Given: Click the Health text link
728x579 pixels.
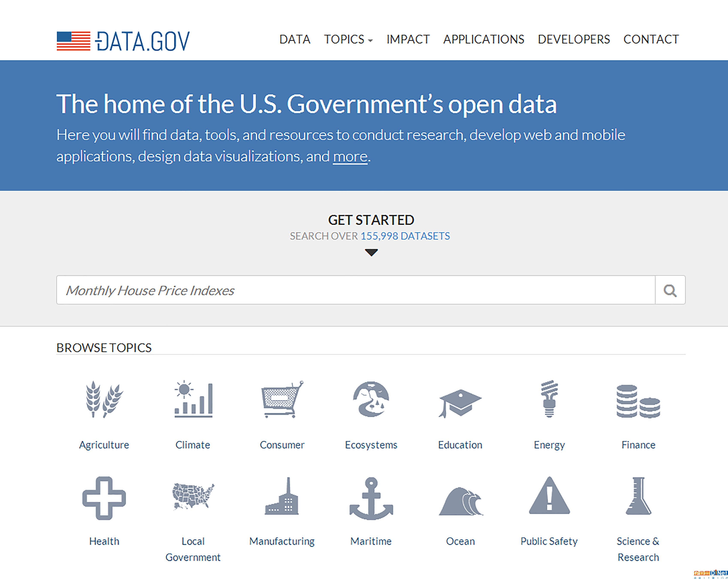Looking at the screenshot, I should pos(104,541).
